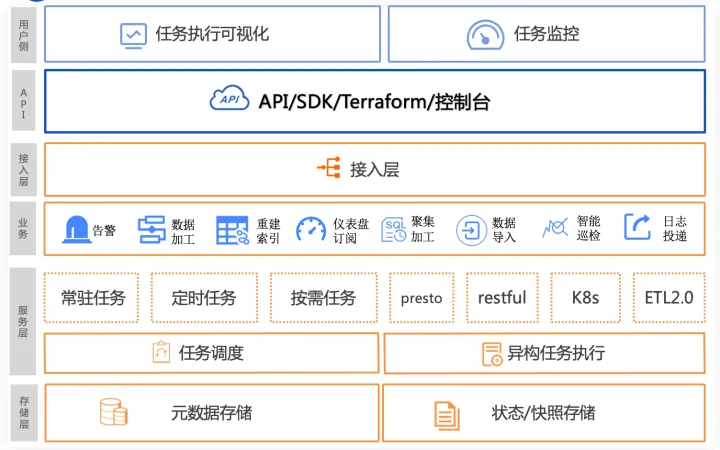Click the 数据导入 arrow icon
The image size is (720, 450).
[x=471, y=230]
